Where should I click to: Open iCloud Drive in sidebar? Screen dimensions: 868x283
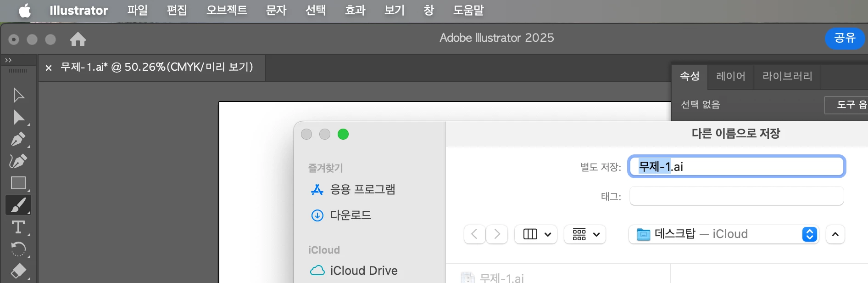354,271
